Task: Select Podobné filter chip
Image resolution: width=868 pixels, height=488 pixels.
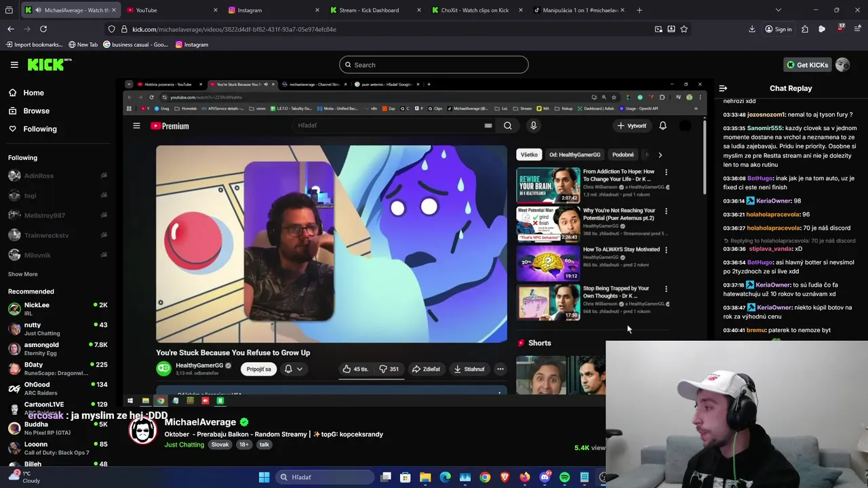Action: pyautogui.click(x=623, y=155)
